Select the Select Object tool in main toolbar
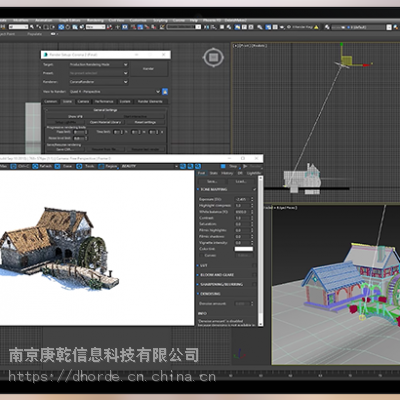 [x=32, y=27]
